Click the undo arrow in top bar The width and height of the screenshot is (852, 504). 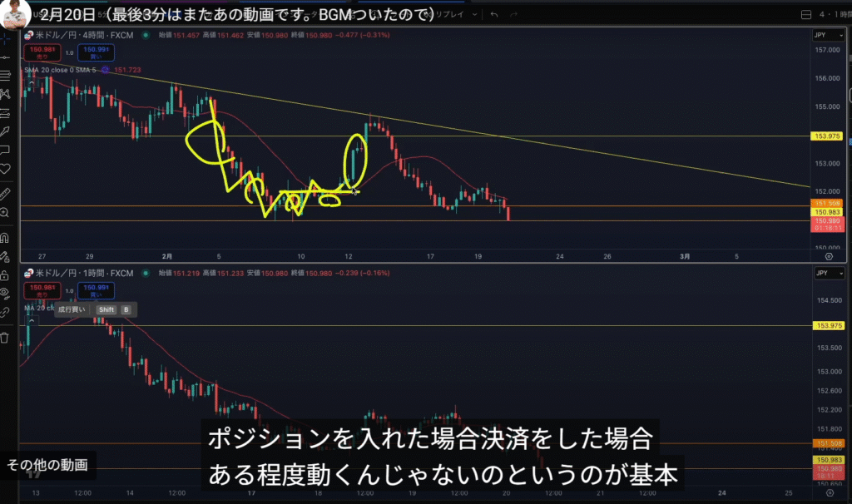coord(494,15)
